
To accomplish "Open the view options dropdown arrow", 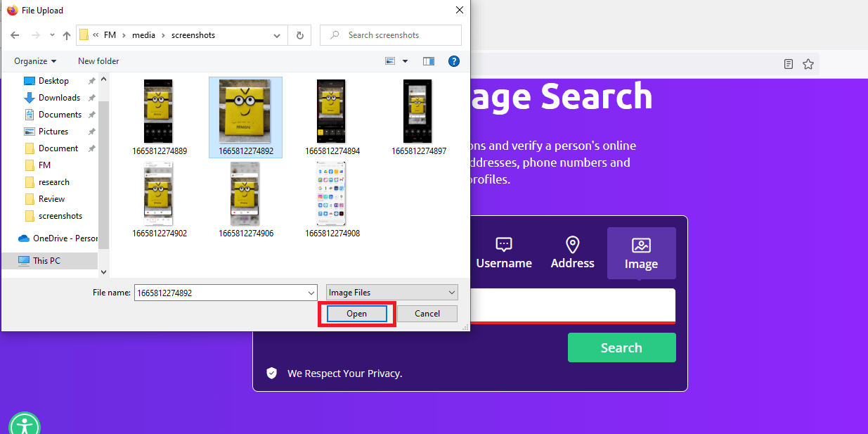I will 405,61.
